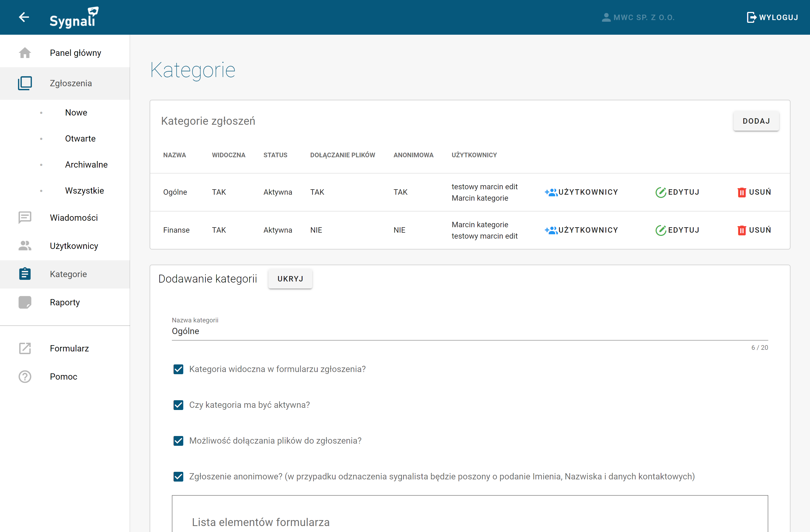
Task: Uncheck Kategoria widoczna w formularzu checkbox
Action: [178, 369]
